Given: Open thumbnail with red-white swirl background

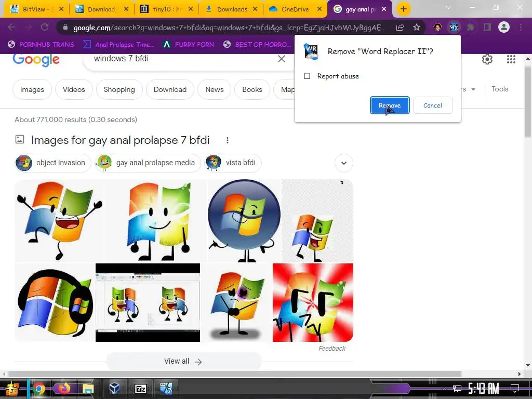Looking at the screenshot, I should (x=313, y=303).
